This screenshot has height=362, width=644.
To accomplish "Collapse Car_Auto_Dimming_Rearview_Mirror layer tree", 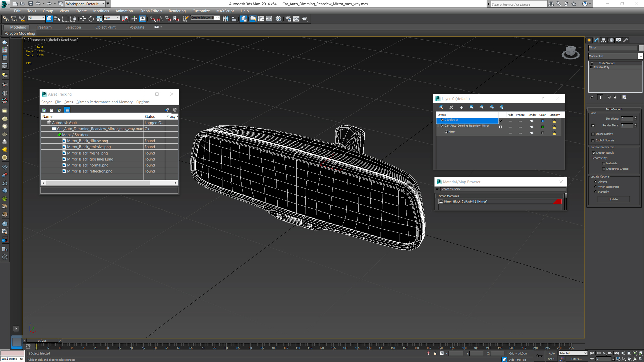I will pyautogui.click(x=438, y=126).
